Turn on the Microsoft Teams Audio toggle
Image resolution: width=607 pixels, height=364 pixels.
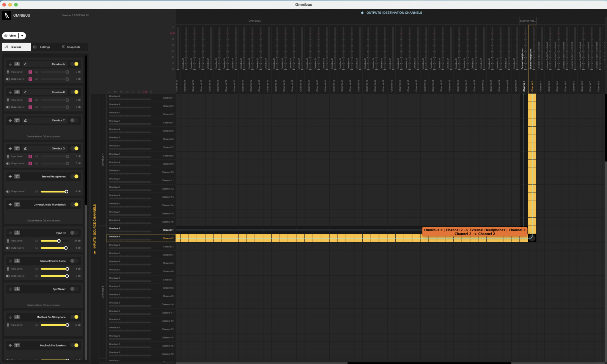click(x=74, y=261)
